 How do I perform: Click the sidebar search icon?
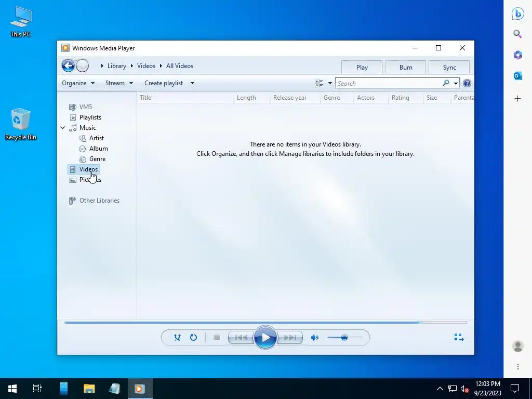point(517,34)
